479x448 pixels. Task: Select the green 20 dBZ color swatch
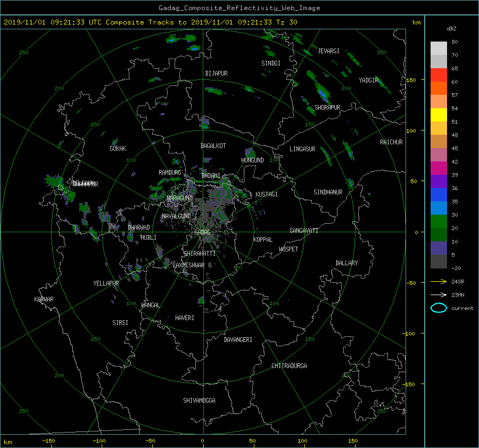[439, 222]
